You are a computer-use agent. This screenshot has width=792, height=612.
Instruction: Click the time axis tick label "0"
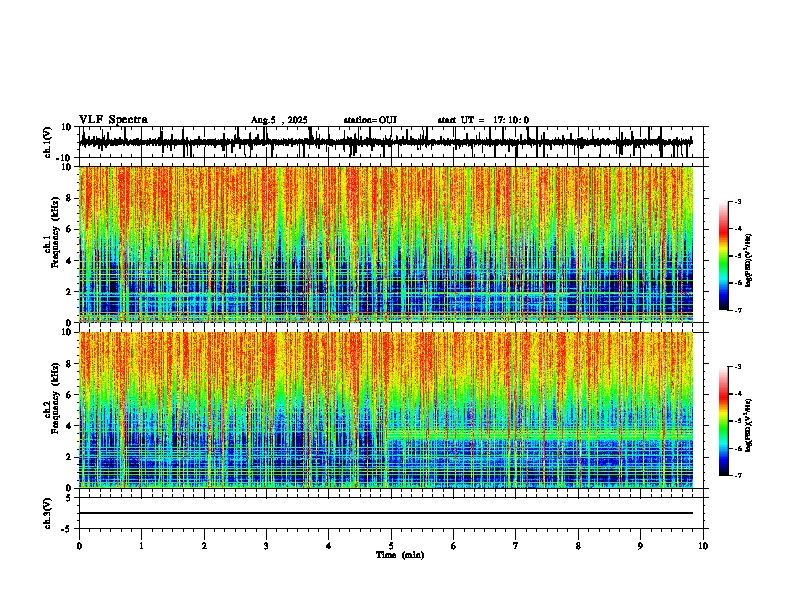point(79,546)
